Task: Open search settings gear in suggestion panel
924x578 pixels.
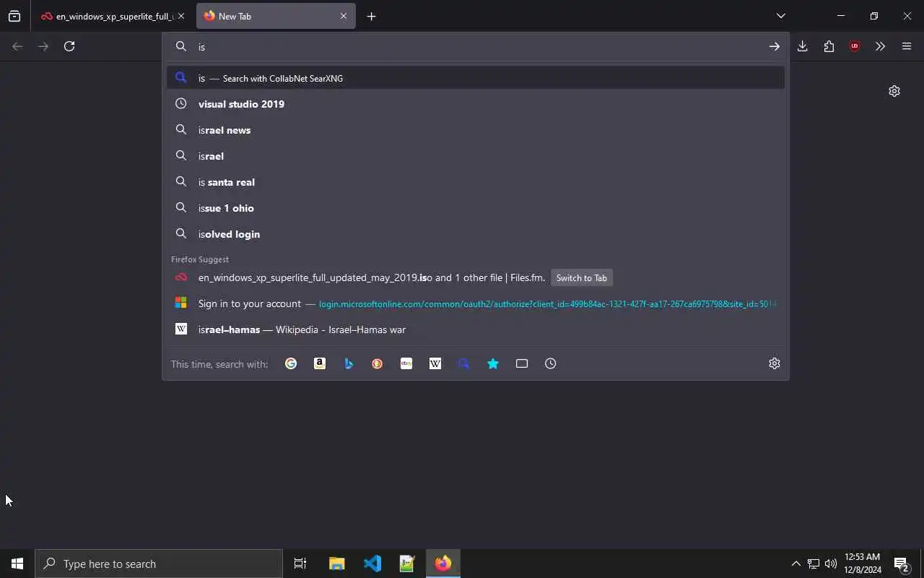Action: point(775,363)
